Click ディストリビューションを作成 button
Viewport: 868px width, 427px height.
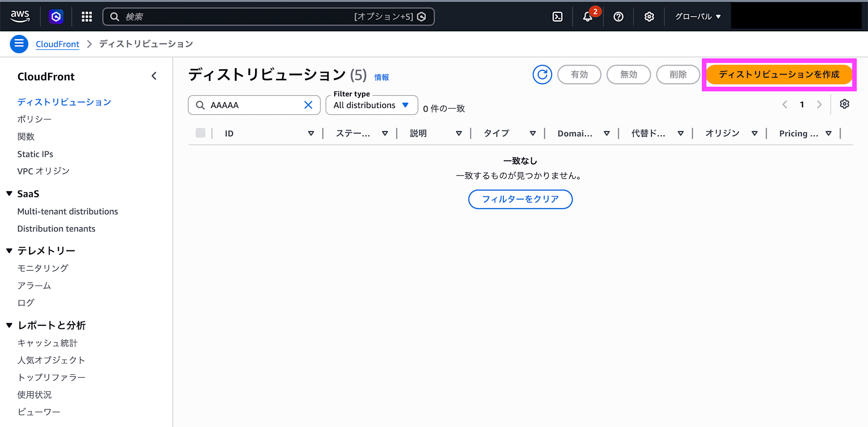point(779,75)
